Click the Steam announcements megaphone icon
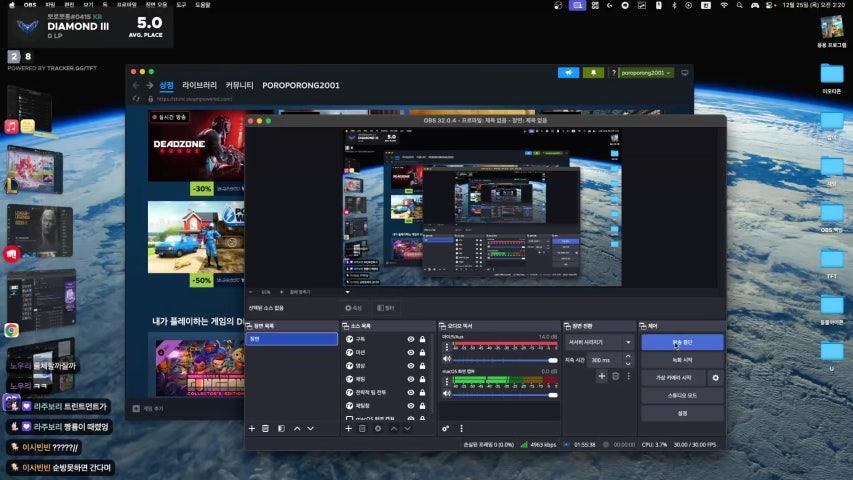The height and width of the screenshot is (480, 853). point(568,73)
